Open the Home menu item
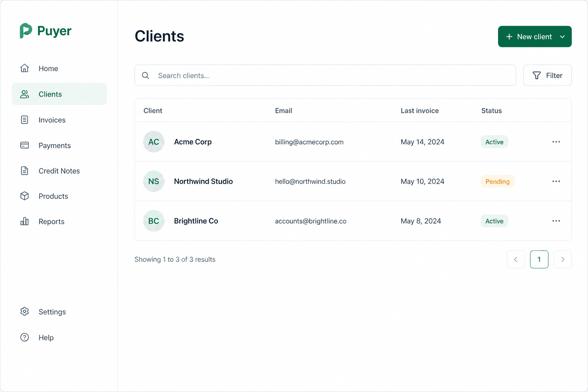The height and width of the screenshot is (392, 588). (59, 69)
